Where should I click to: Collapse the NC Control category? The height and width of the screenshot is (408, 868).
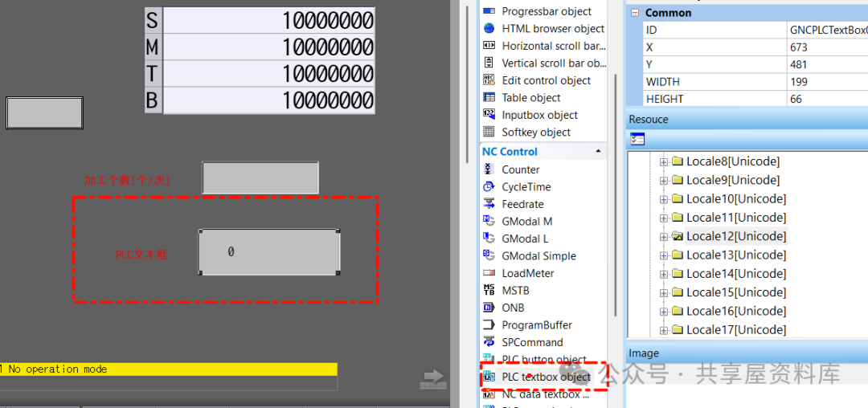[x=598, y=152]
